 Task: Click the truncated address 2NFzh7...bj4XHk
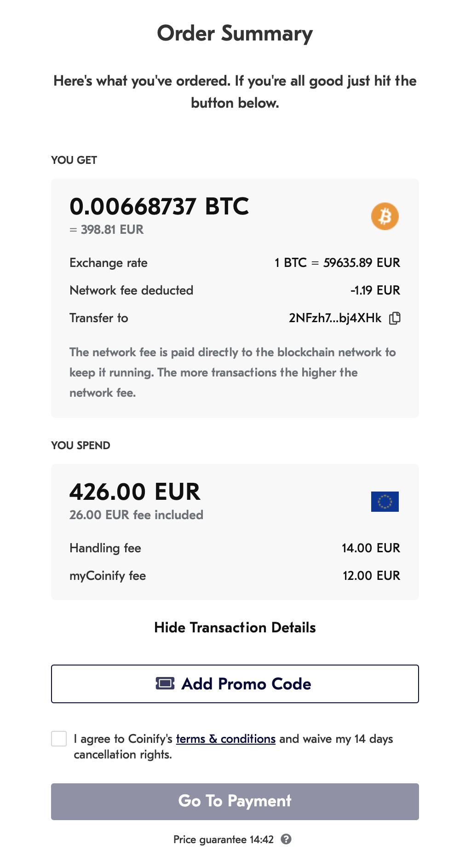(335, 318)
